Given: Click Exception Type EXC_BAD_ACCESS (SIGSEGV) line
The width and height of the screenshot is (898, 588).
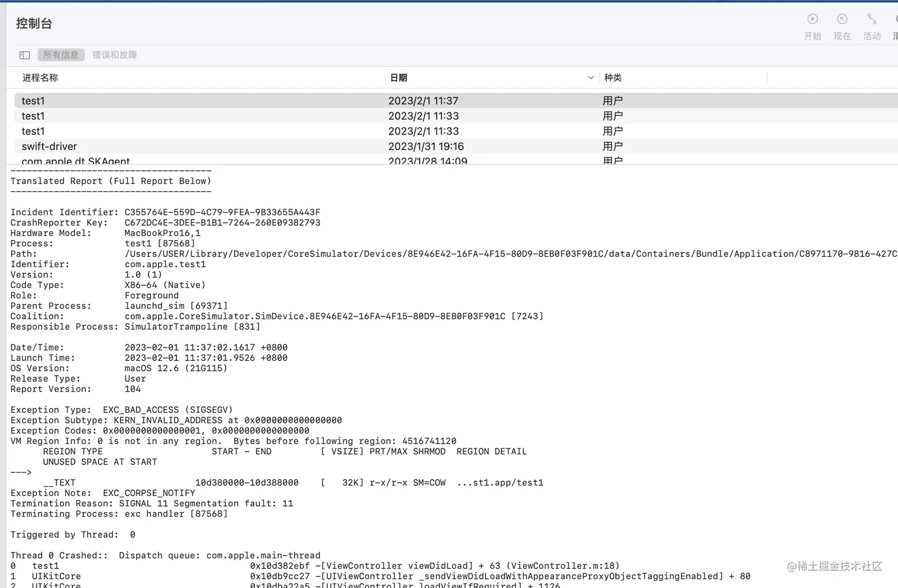Looking at the screenshot, I should 122,410.
